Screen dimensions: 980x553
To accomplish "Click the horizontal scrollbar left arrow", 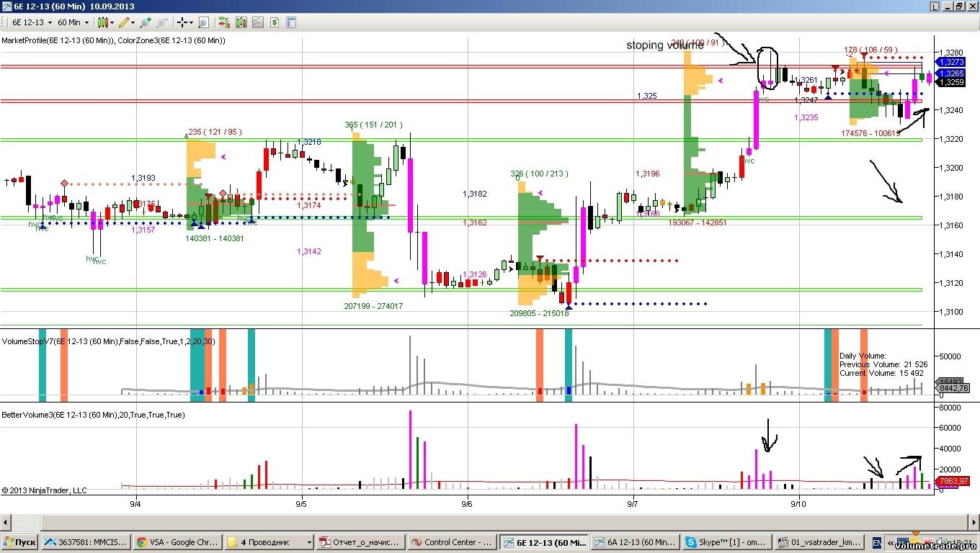I will pos(6,521).
